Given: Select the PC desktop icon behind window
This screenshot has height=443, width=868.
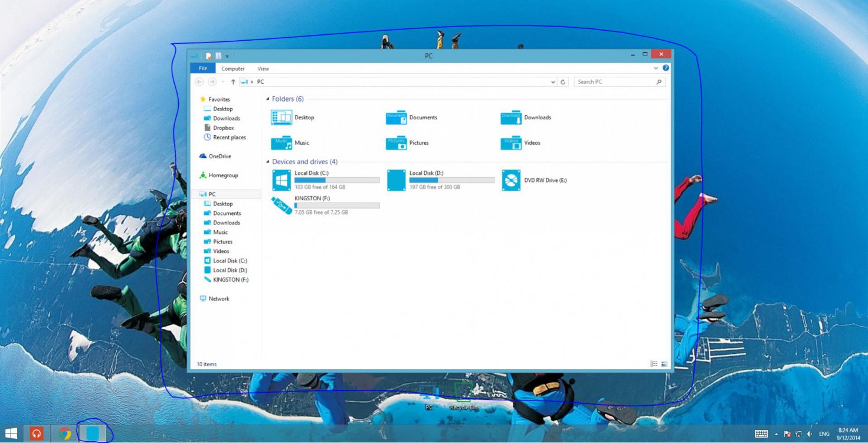Looking at the screenshot, I should pos(429,396).
